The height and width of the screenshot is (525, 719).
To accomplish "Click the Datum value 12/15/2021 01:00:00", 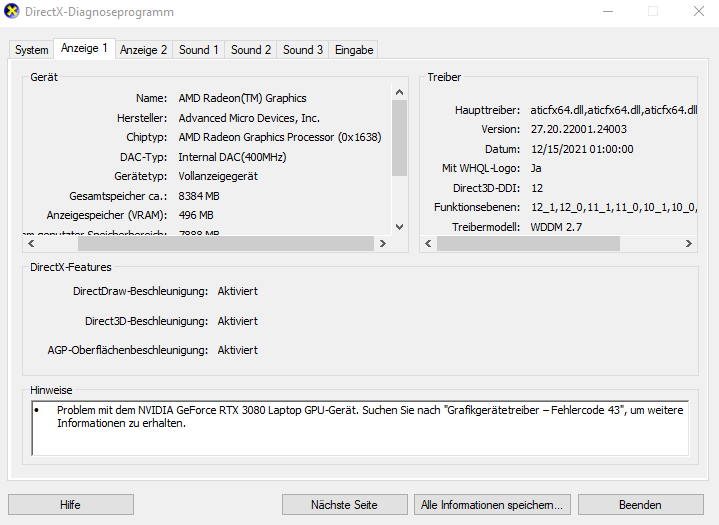I will coord(582,149).
